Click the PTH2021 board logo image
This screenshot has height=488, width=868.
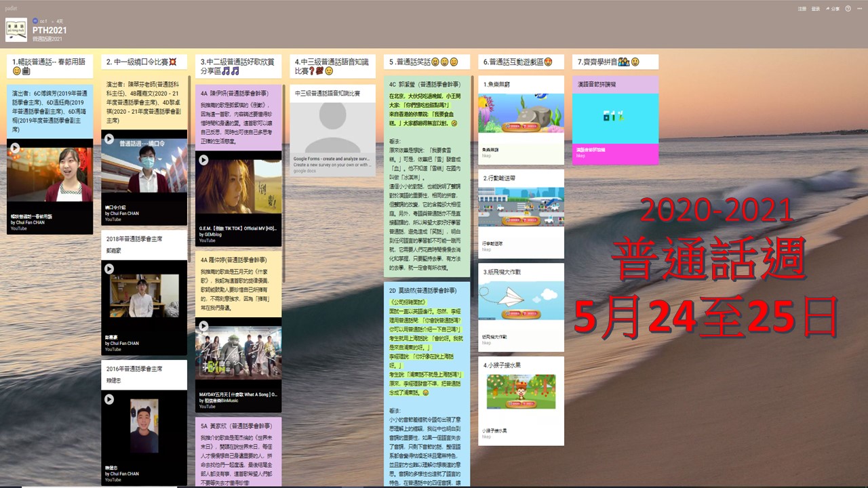point(16,30)
